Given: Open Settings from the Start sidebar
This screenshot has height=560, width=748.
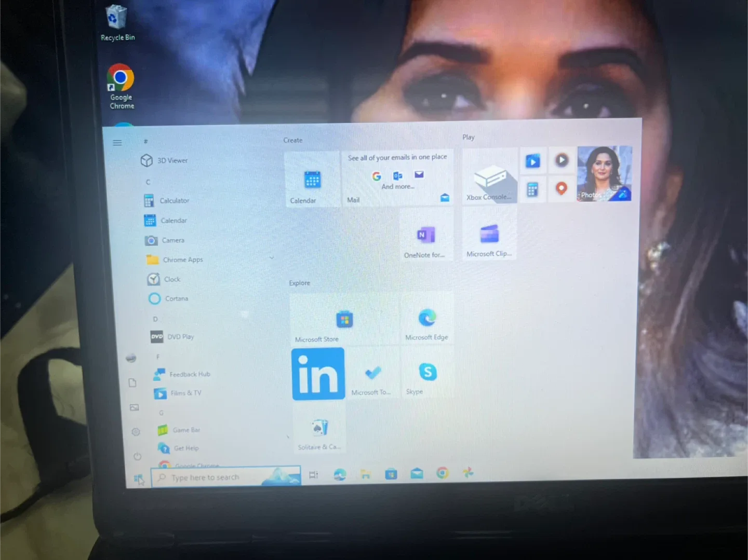Looking at the screenshot, I should [x=136, y=432].
